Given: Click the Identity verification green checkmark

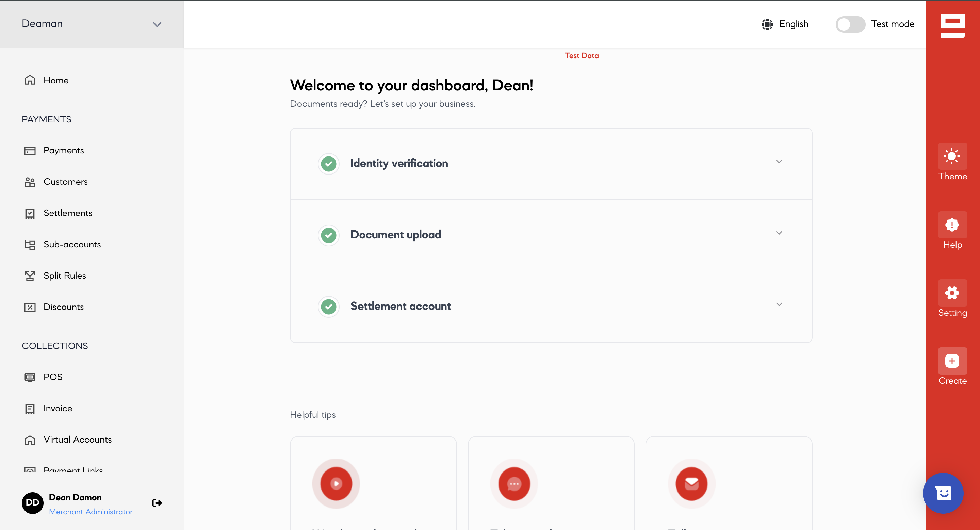Looking at the screenshot, I should click(328, 164).
